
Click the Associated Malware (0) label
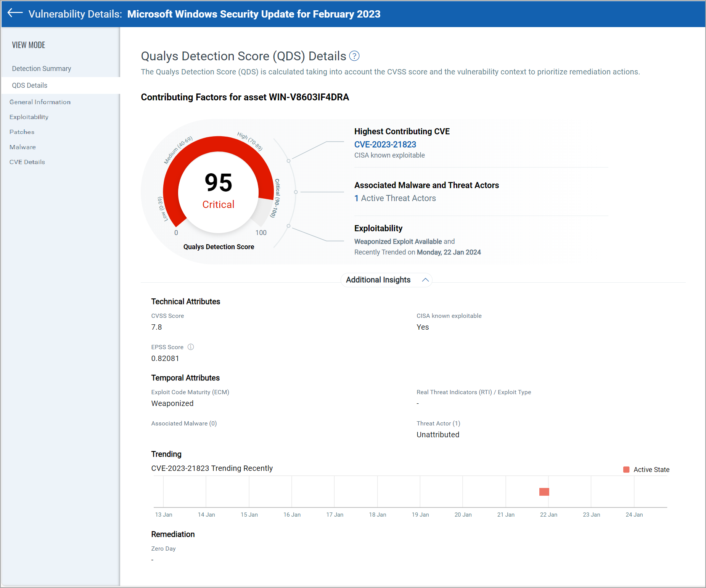[184, 423]
